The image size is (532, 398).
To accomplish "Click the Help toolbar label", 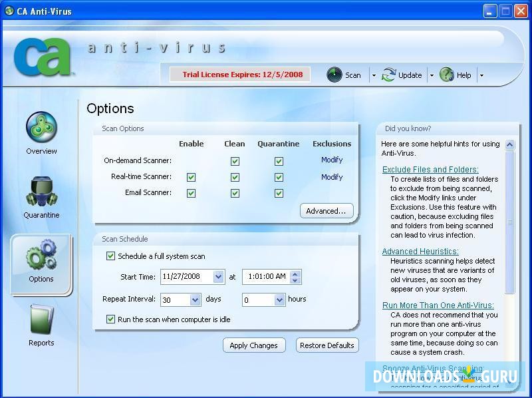I will click(464, 75).
